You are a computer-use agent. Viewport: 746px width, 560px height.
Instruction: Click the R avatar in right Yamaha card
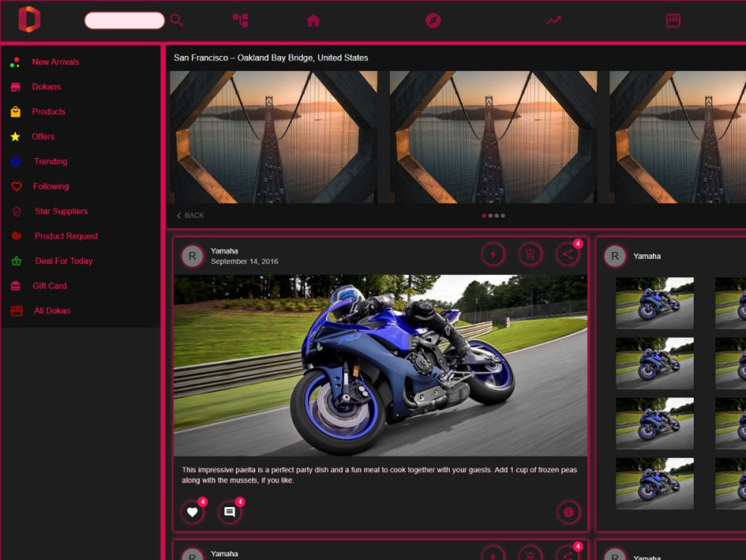(615, 257)
